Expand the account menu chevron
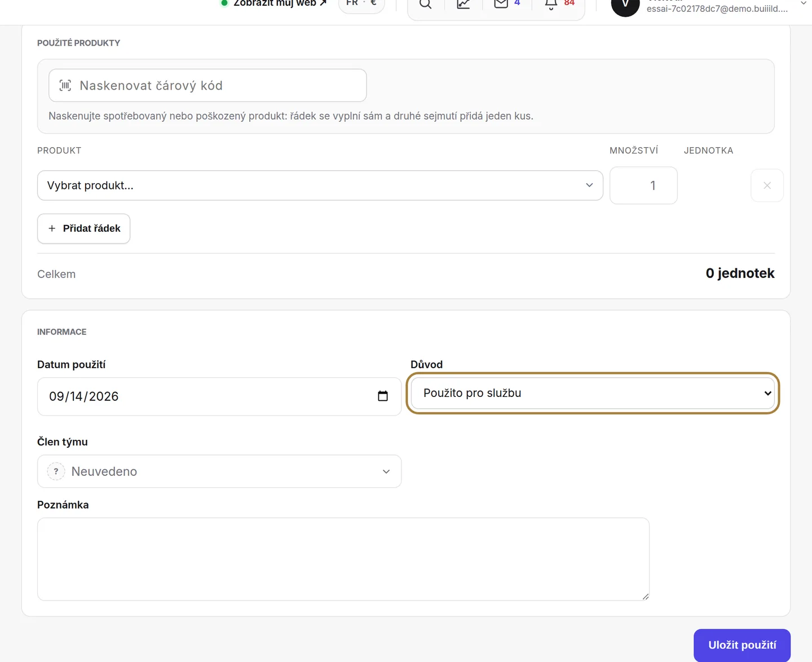 (804, 3)
